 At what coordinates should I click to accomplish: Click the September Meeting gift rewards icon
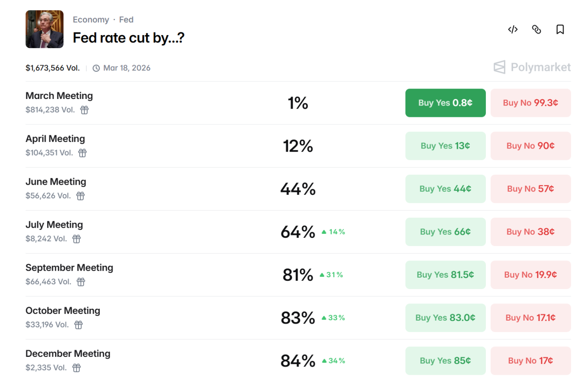coord(81,282)
